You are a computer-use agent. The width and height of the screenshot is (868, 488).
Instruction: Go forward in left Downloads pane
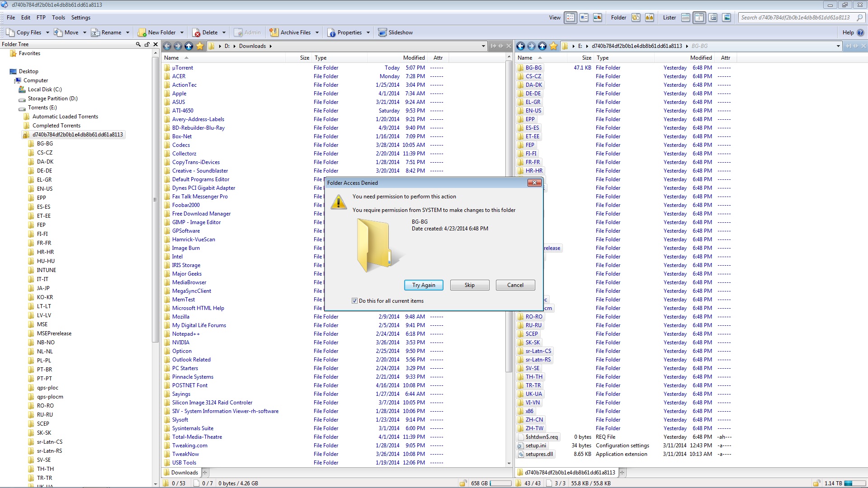178,46
